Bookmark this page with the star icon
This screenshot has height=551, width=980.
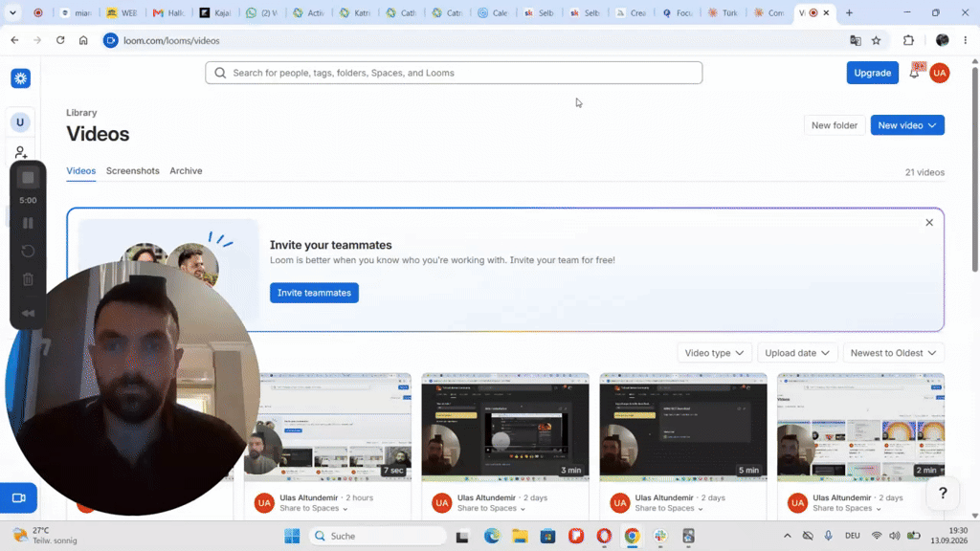[877, 40]
